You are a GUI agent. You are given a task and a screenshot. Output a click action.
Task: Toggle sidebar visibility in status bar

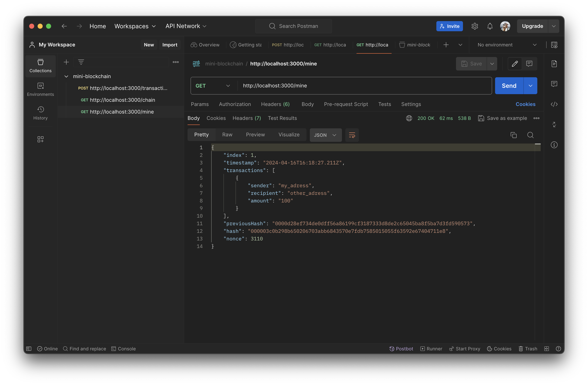click(x=29, y=348)
